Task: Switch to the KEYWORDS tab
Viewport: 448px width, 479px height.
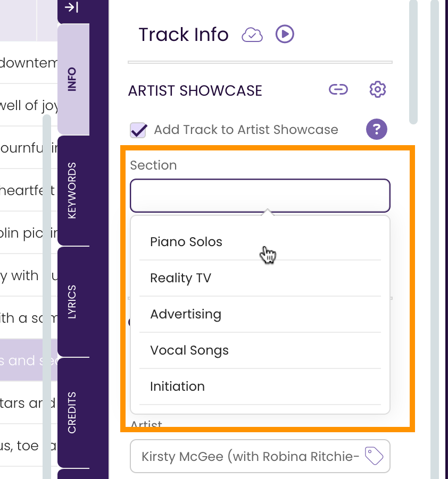Action: click(73, 191)
